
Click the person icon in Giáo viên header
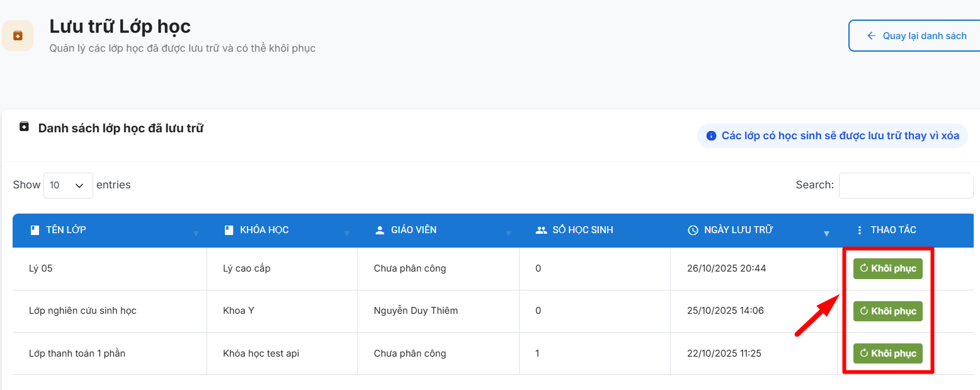[x=379, y=231]
